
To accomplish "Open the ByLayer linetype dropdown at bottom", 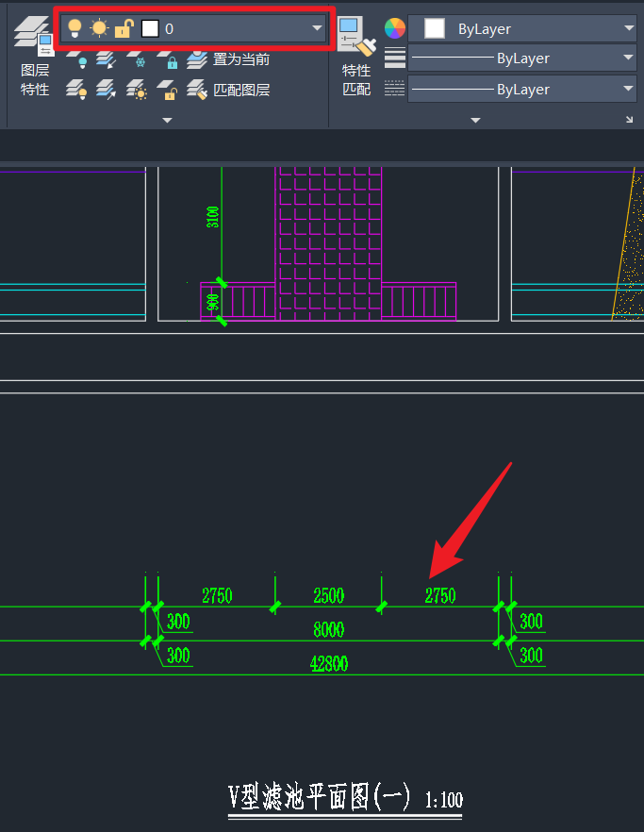I will pos(629,90).
